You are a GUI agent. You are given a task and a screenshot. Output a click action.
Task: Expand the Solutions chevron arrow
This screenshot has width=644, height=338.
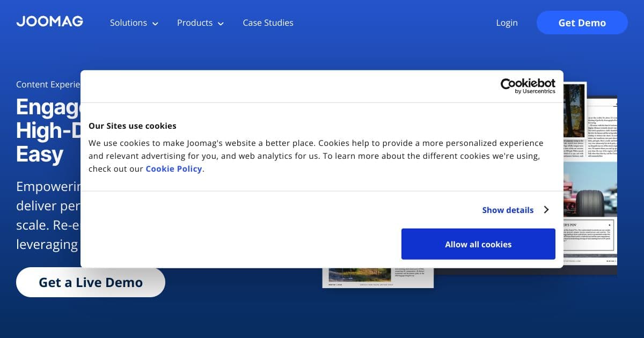156,24
